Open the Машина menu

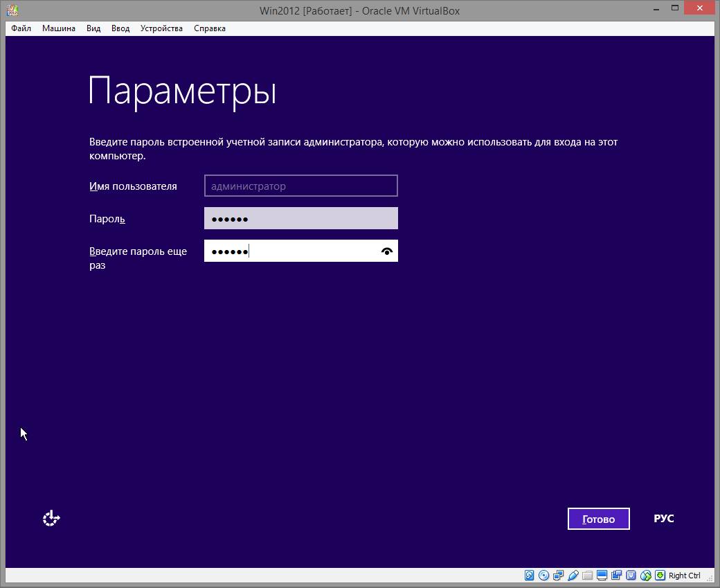[x=59, y=28]
